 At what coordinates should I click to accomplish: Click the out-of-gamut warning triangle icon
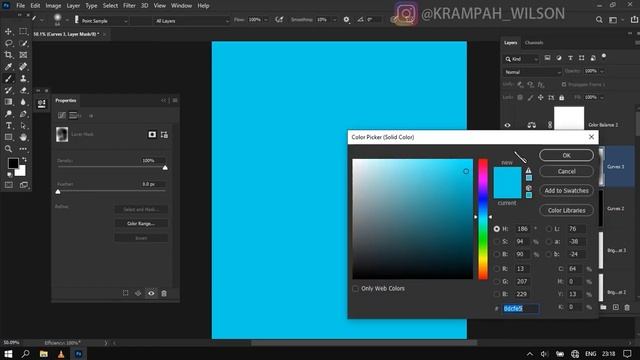(x=529, y=171)
